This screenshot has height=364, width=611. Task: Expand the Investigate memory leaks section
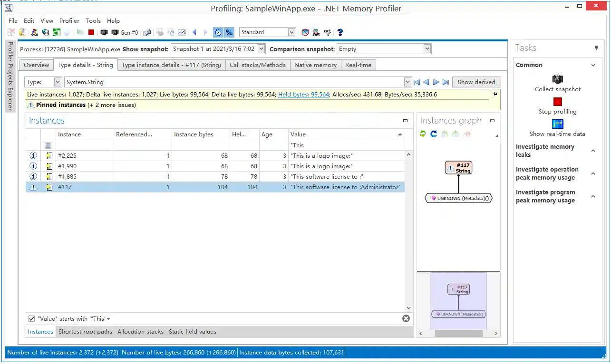point(593,151)
